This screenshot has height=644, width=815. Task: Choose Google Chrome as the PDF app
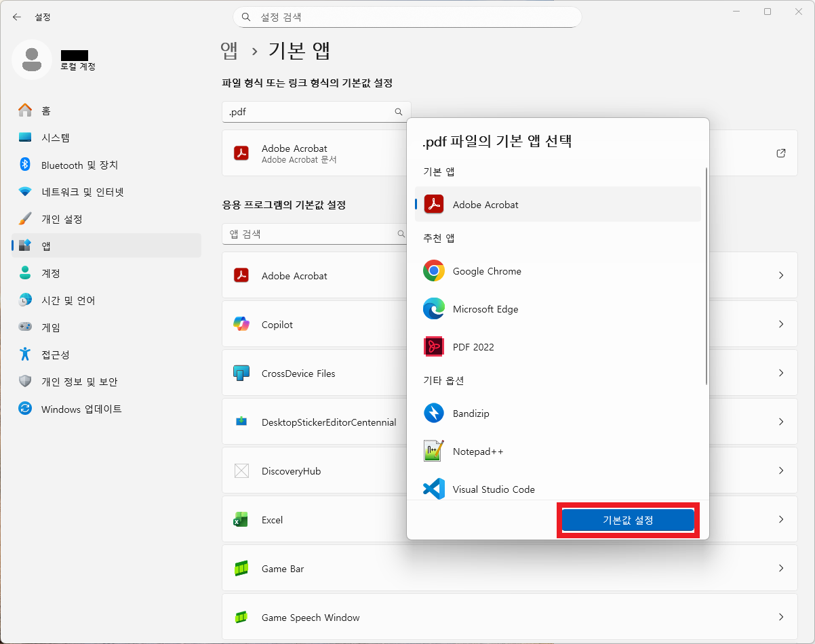(x=557, y=271)
